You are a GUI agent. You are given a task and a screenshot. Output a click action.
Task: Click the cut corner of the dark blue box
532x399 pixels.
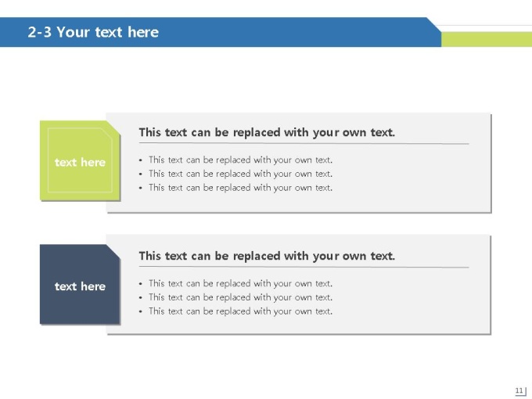114,251
